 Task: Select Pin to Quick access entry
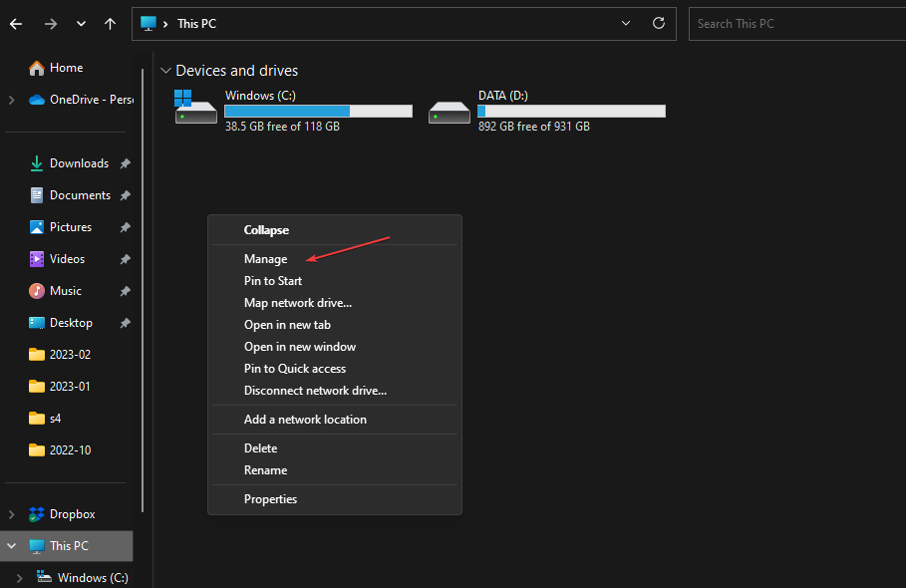[295, 369]
